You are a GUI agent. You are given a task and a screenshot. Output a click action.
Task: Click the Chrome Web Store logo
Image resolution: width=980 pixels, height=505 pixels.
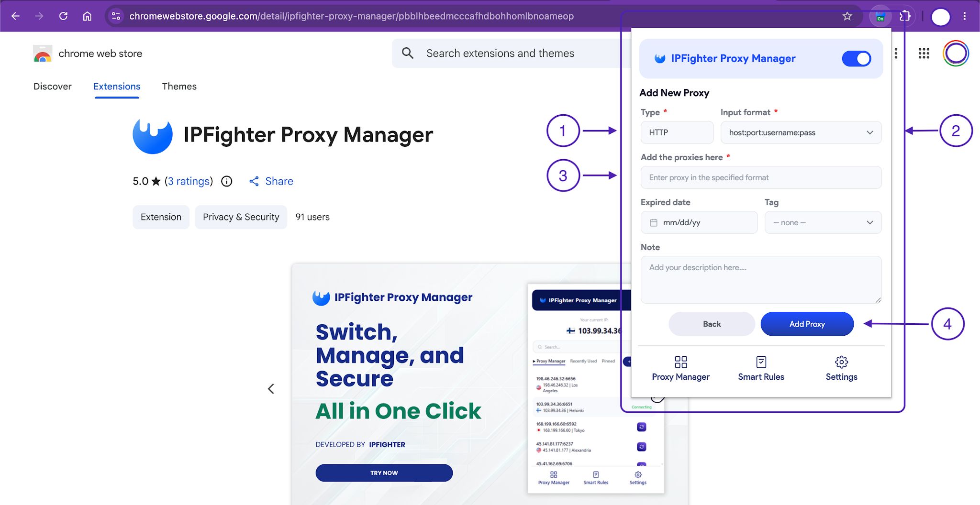click(x=43, y=54)
